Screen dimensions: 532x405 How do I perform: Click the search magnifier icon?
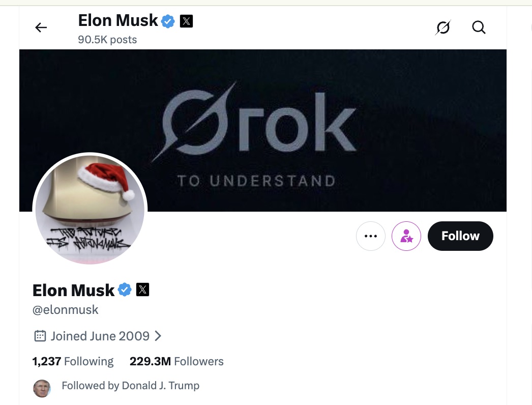(x=479, y=27)
